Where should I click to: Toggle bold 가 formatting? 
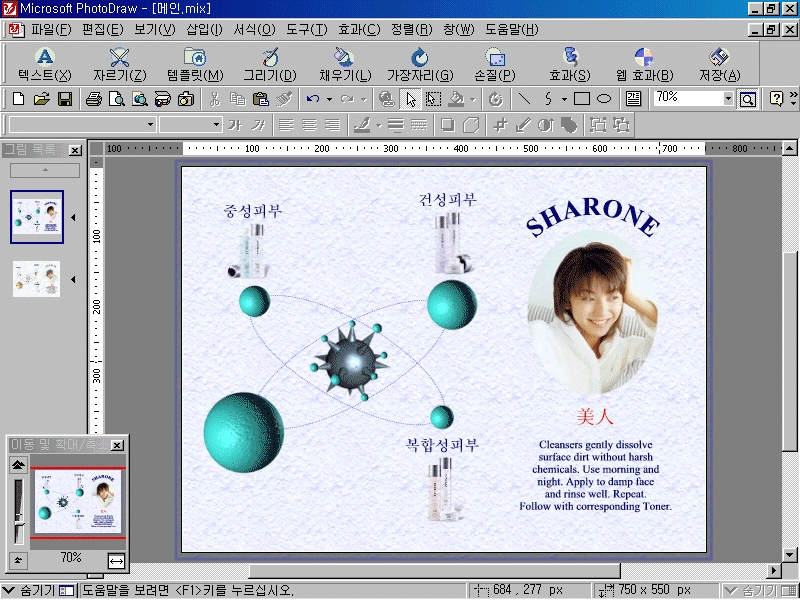234,125
